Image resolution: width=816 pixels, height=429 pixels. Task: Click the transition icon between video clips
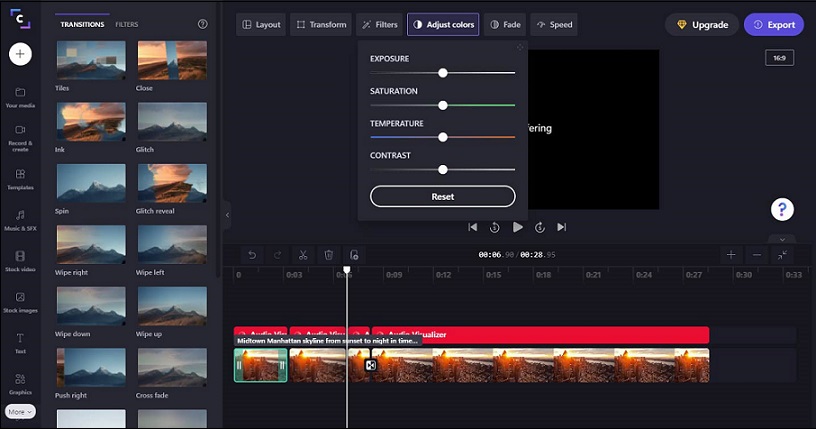coord(371,365)
